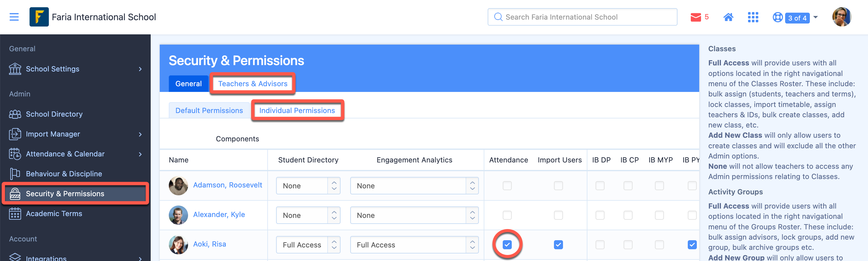Click the Academic Terms calendar icon
Viewport: 868px width, 261px height.
click(15, 213)
